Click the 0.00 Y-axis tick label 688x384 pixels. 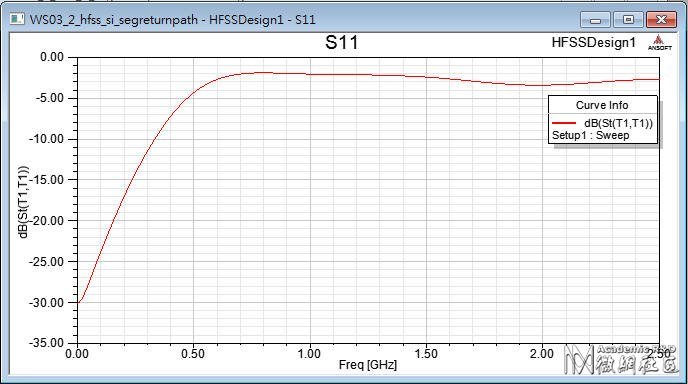click(x=52, y=57)
